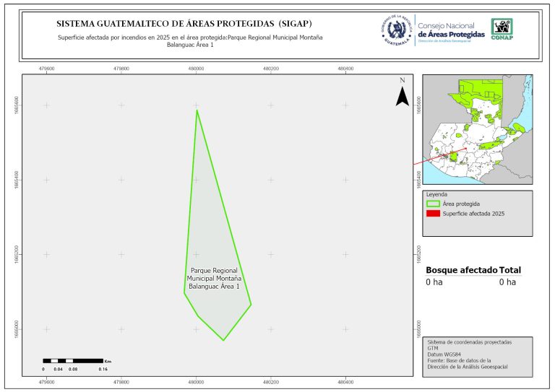Image resolution: width=555 pixels, height=392 pixels.
Task: Click the Consejo Nacional de Áreas Protegidas logo text
Action: click(x=451, y=30)
